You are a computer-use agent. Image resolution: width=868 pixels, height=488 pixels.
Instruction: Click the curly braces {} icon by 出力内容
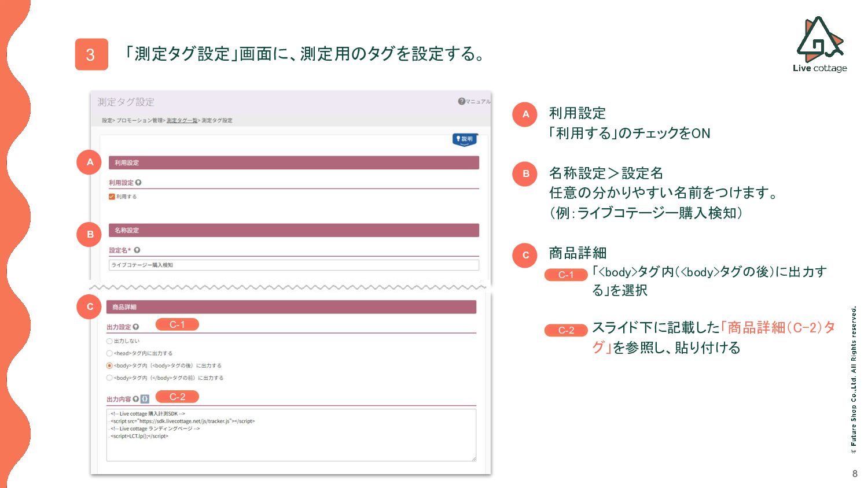(x=145, y=399)
